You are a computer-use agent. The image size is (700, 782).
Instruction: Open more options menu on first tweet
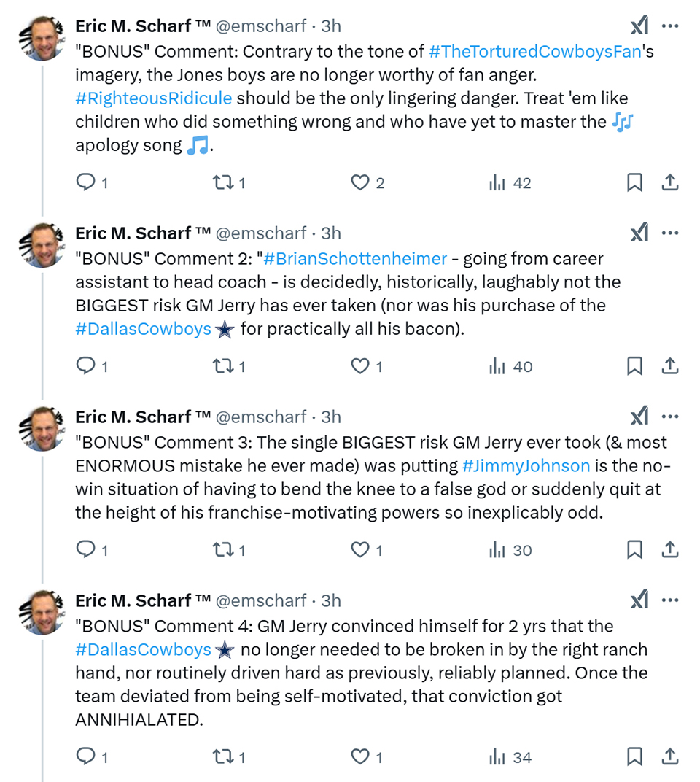click(670, 26)
